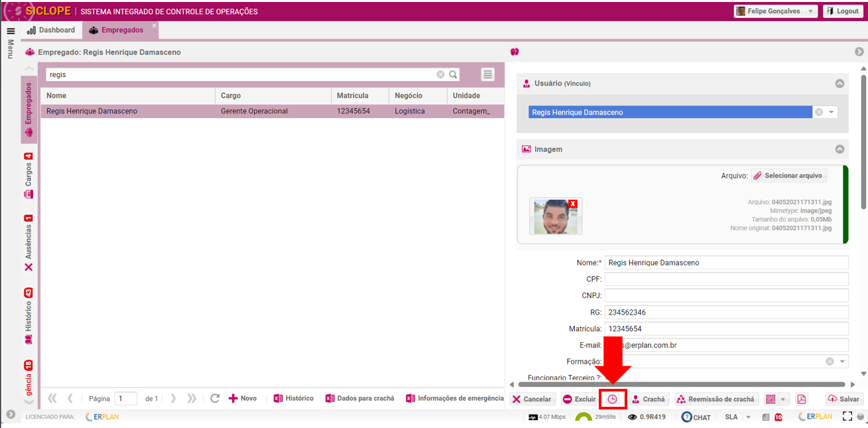Image resolution: width=868 pixels, height=428 pixels.
Task: Click the employee photo thumbnail
Action: coord(556,216)
